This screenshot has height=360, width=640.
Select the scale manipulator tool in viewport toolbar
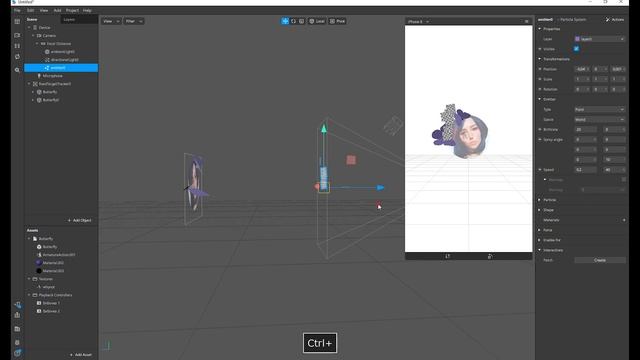[302, 21]
